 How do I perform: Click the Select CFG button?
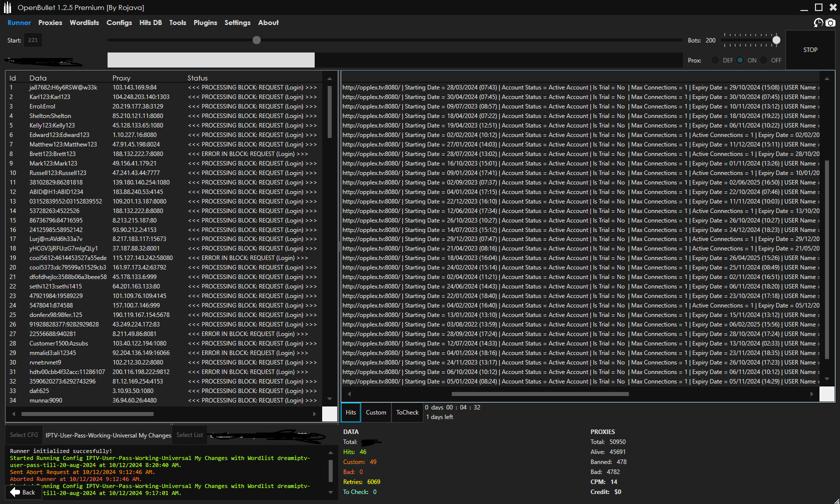point(24,435)
